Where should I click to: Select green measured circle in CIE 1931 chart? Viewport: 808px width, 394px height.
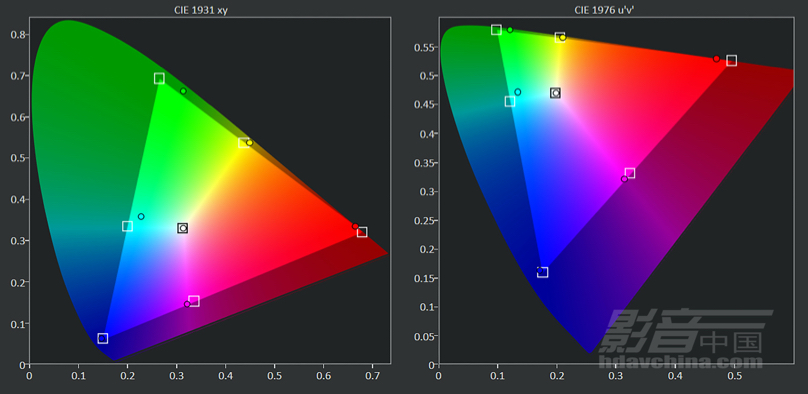[x=183, y=91]
